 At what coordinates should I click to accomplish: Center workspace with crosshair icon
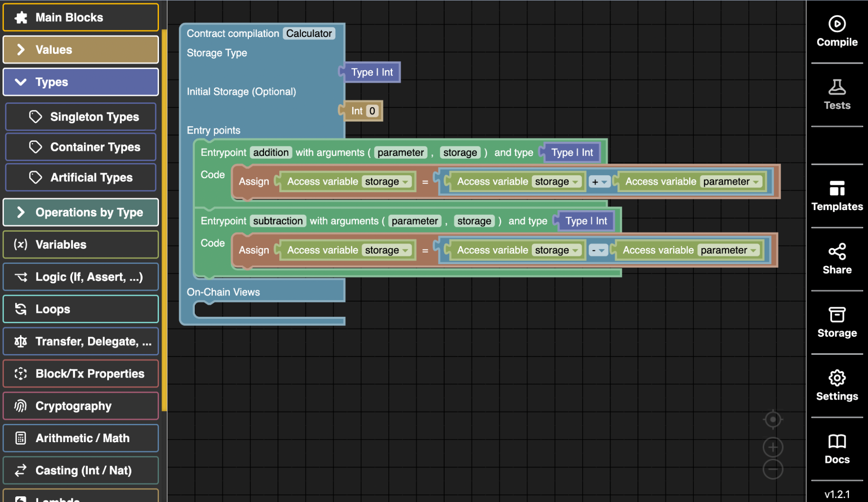click(772, 420)
